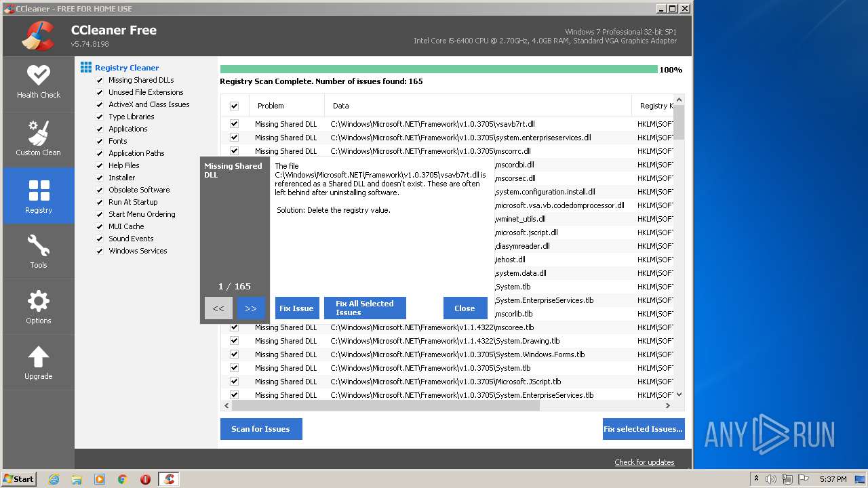Click Fix All Selected Issues button
Image resolution: width=868 pixels, height=488 pixels.
click(365, 308)
